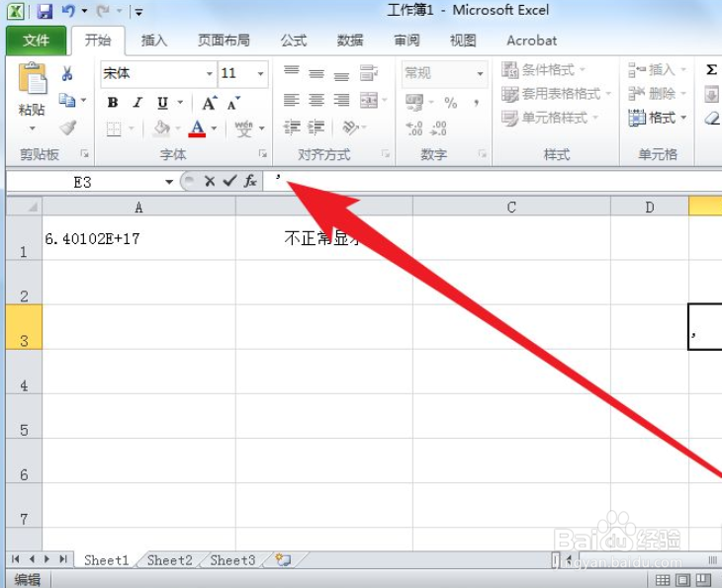Click 格式 Format cells button
The image size is (722, 588).
click(x=657, y=118)
